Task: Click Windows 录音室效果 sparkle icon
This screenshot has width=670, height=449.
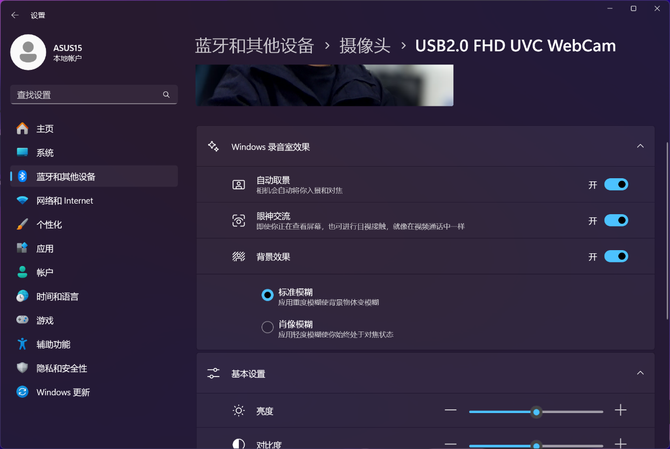Action: pyautogui.click(x=213, y=147)
